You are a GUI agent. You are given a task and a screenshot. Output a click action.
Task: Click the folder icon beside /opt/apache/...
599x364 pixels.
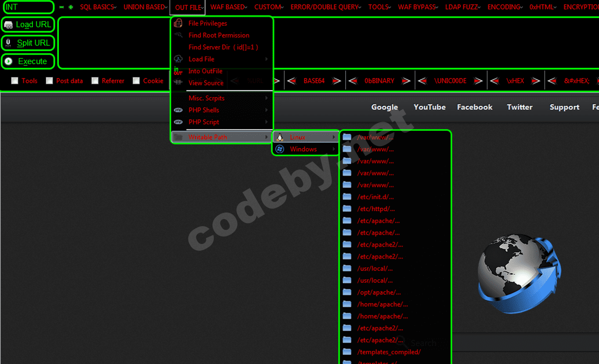click(x=347, y=292)
